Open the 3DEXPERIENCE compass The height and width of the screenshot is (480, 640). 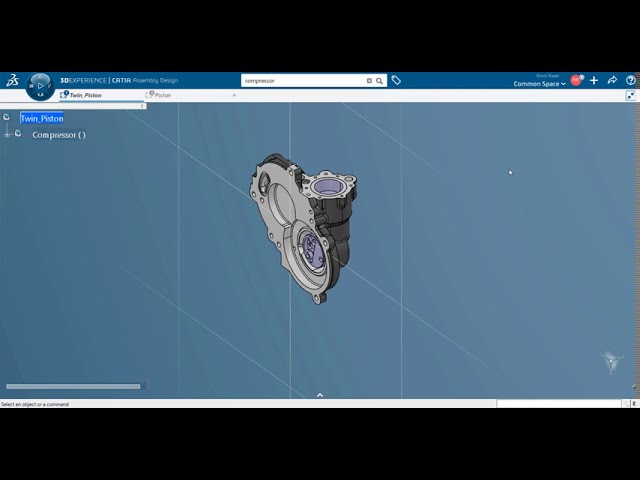(x=40, y=86)
